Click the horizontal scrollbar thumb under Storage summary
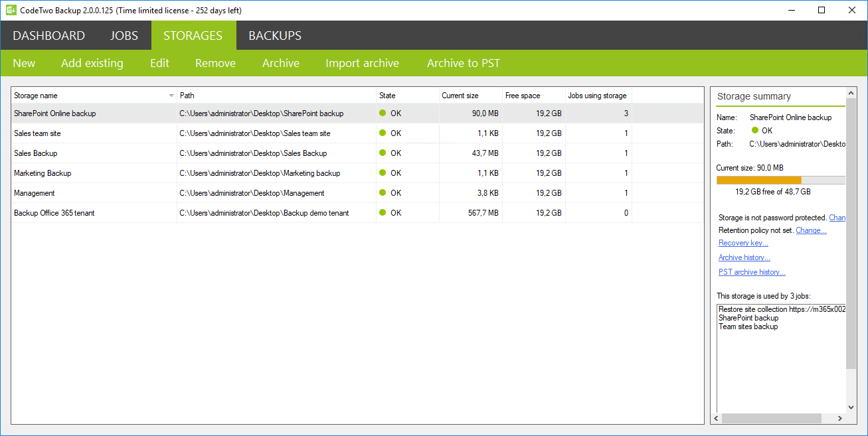The height and width of the screenshot is (436, 868). click(x=772, y=419)
